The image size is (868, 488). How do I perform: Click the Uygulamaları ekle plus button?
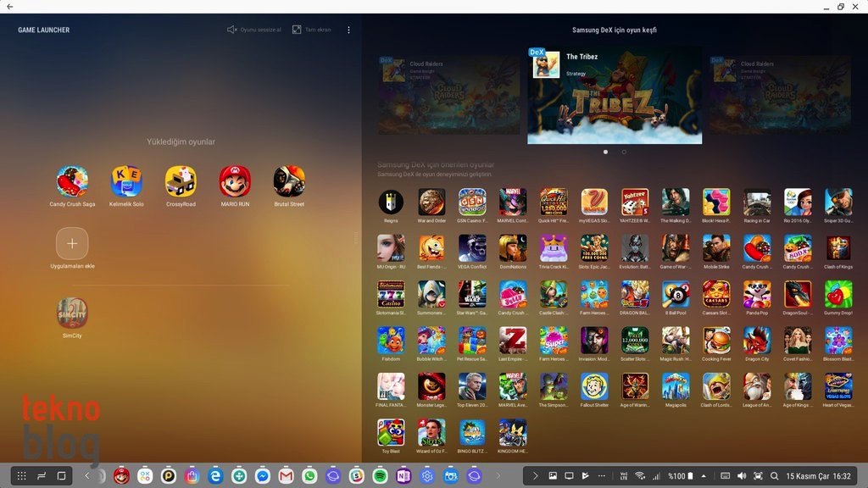[72, 243]
